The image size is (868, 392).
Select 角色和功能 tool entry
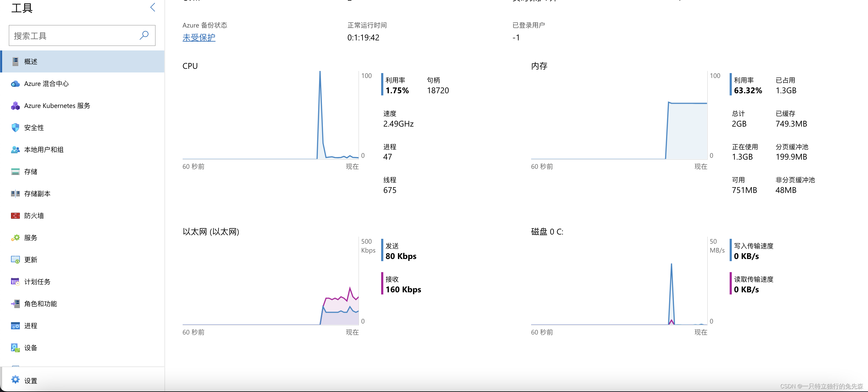point(82,304)
